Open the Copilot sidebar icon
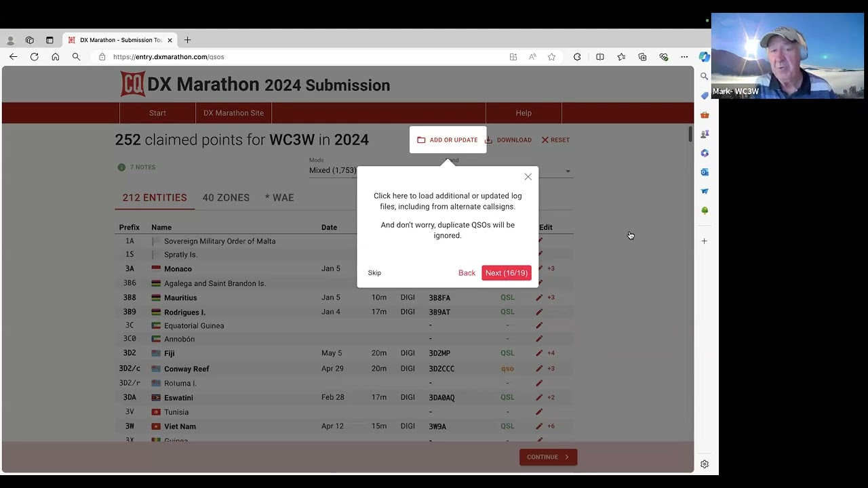Image resolution: width=868 pixels, height=488 pixels. 705,57
